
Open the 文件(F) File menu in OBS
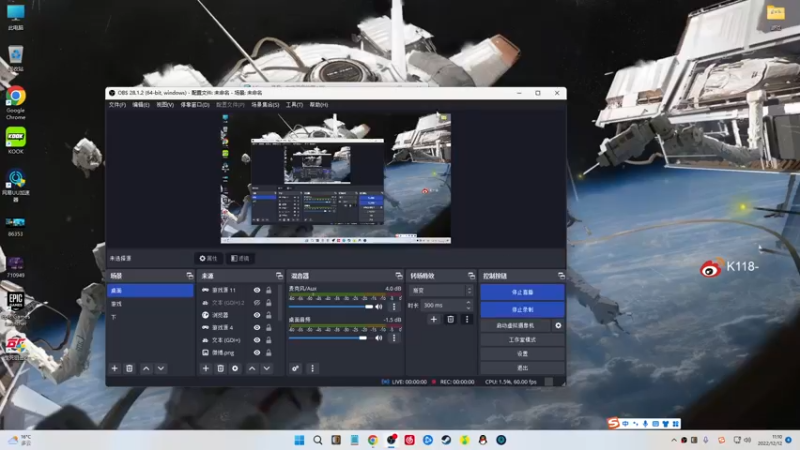(x=117, y=105)
